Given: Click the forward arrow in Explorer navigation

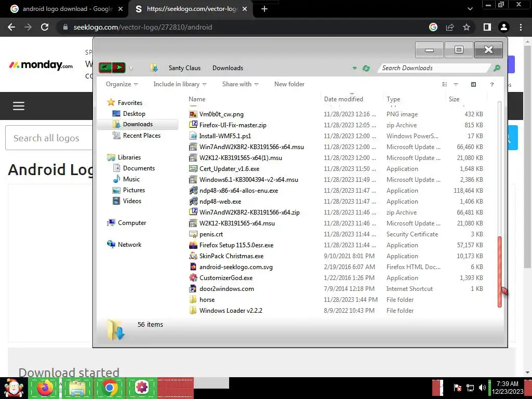Looking at the screenshot, I should pyautogui.click(x=119, y=68).
